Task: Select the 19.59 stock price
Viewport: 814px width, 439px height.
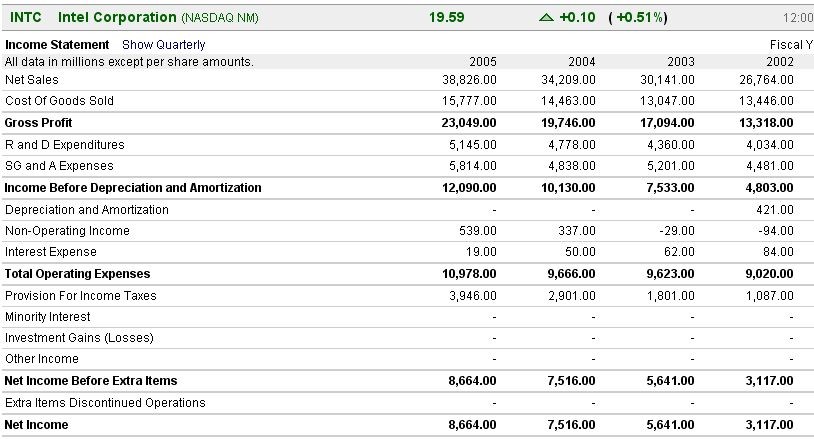Action: 446,17
